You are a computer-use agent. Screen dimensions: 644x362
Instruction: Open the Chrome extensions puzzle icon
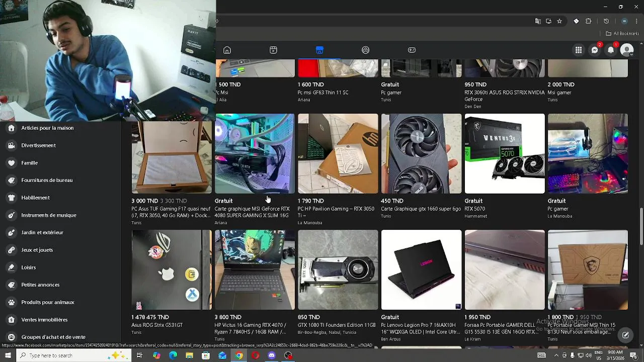tap(589, 21)
